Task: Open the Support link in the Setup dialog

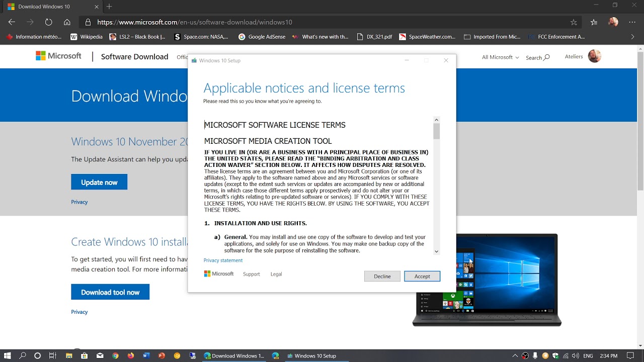Action: (252, 274)
